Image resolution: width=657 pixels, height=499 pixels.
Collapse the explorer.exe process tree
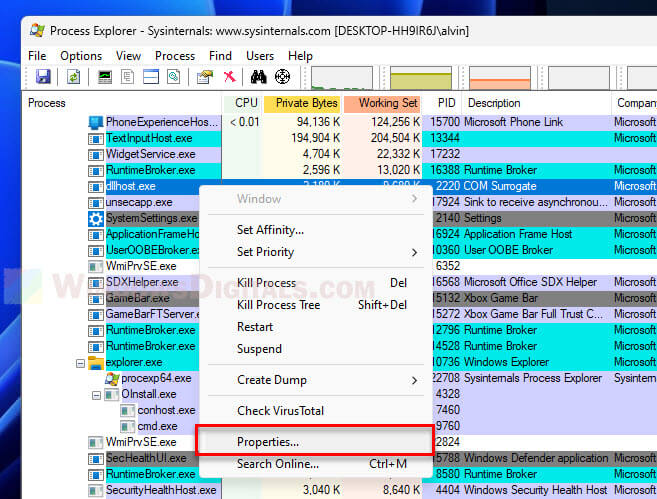(x=80, y=363)
